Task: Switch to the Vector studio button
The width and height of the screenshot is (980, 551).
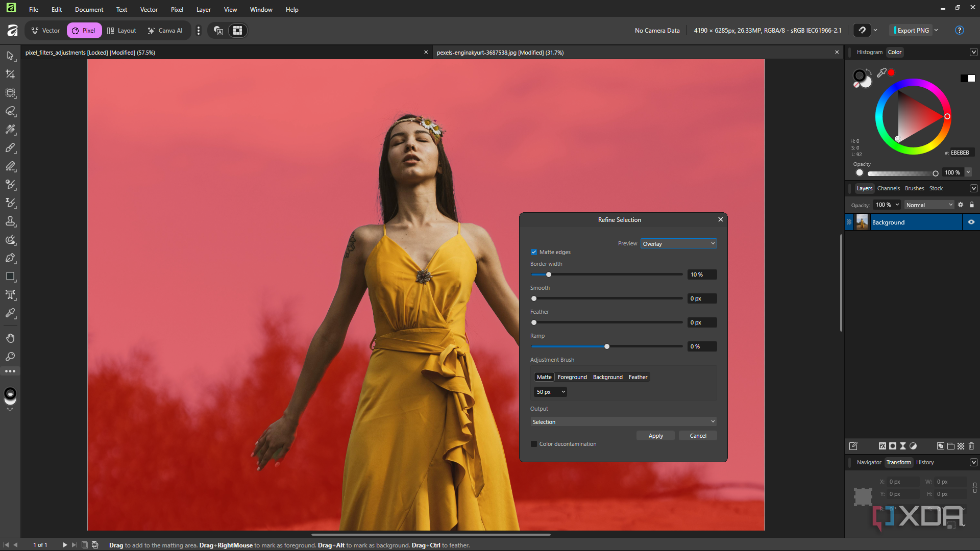Action: (46, 30)
